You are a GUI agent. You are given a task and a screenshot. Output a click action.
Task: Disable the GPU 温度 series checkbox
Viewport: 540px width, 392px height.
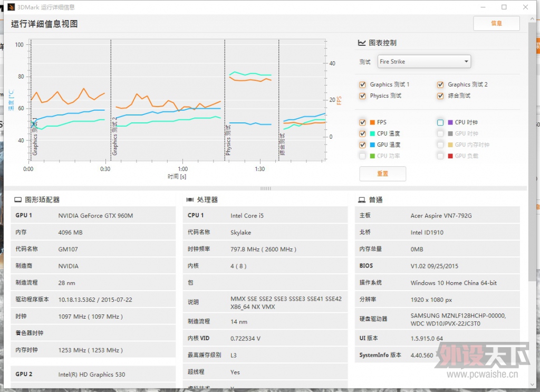[362, 145]
